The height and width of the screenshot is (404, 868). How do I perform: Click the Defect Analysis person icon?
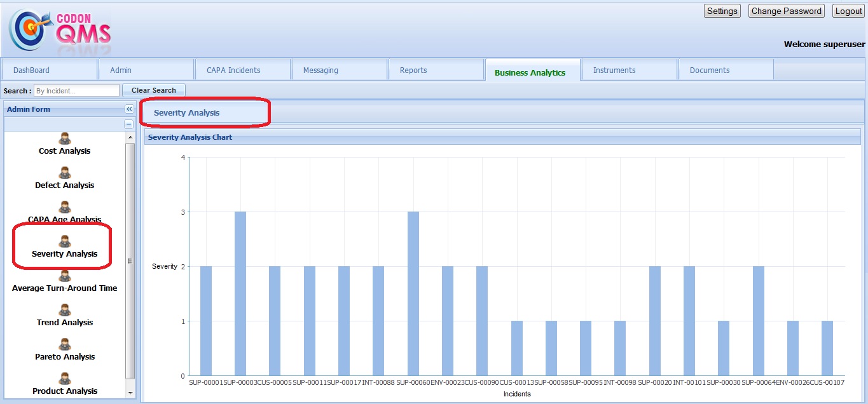point(65,173)
